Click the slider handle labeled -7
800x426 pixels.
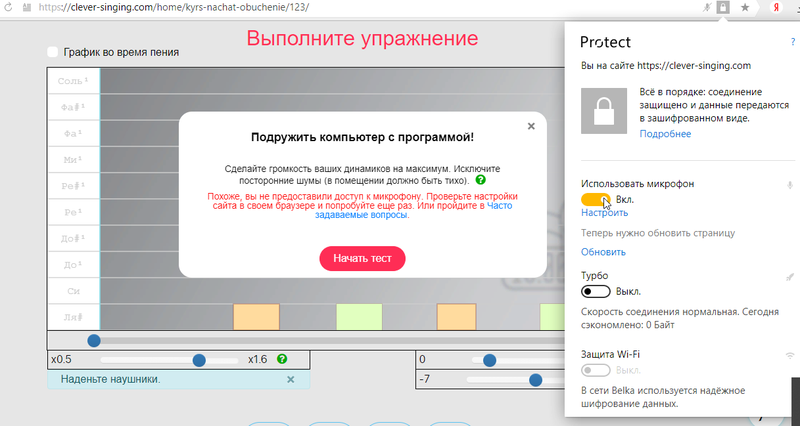tap(535, 380)
